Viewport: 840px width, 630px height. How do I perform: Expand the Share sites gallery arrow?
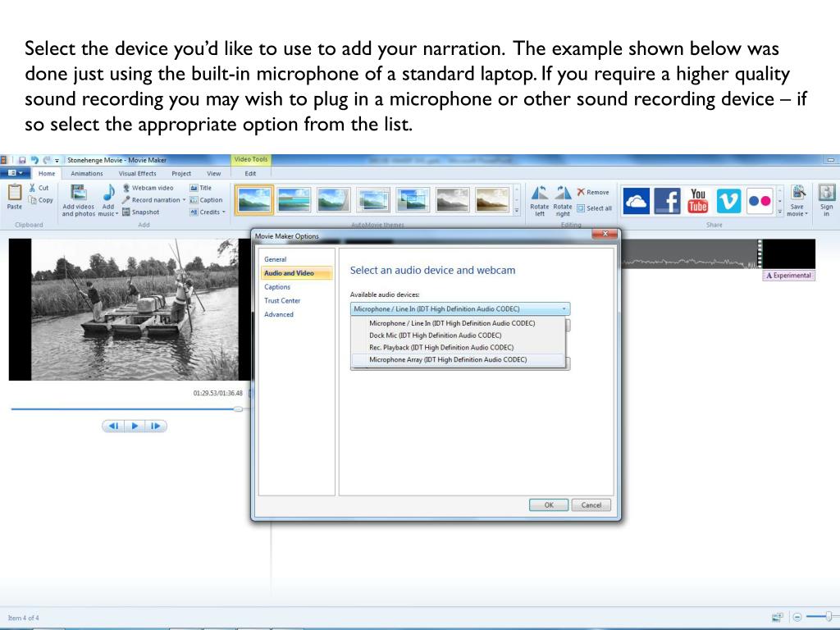(x=780, y=212)
